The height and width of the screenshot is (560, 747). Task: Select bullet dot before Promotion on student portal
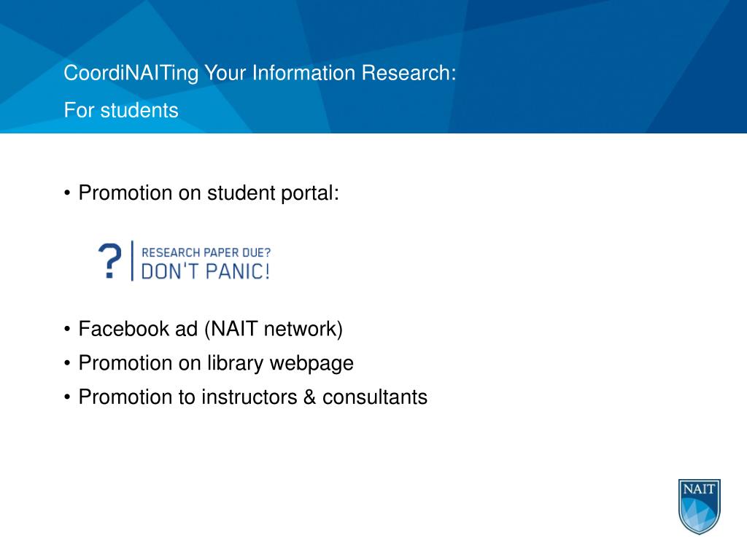(x=67, y=193)
